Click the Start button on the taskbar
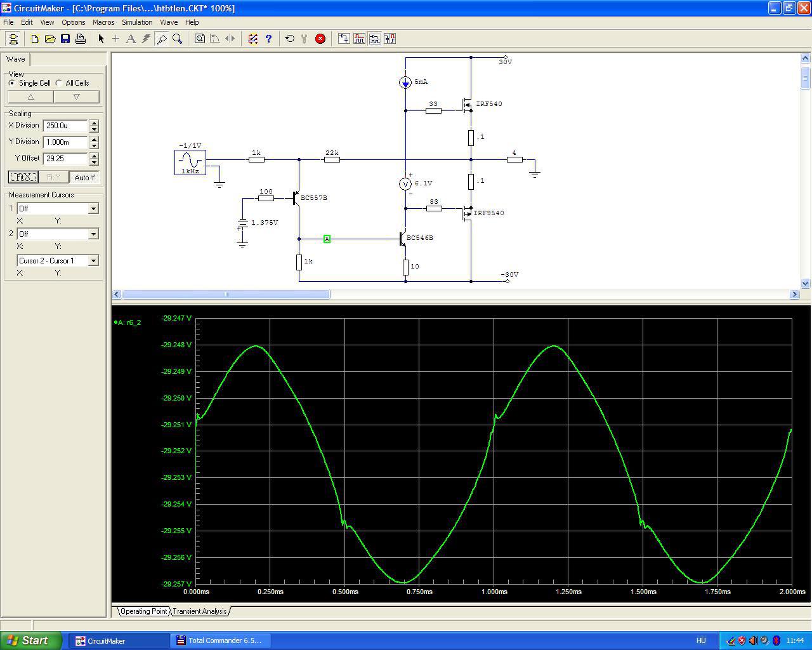812x650 pixels. (x=31, y=640)
